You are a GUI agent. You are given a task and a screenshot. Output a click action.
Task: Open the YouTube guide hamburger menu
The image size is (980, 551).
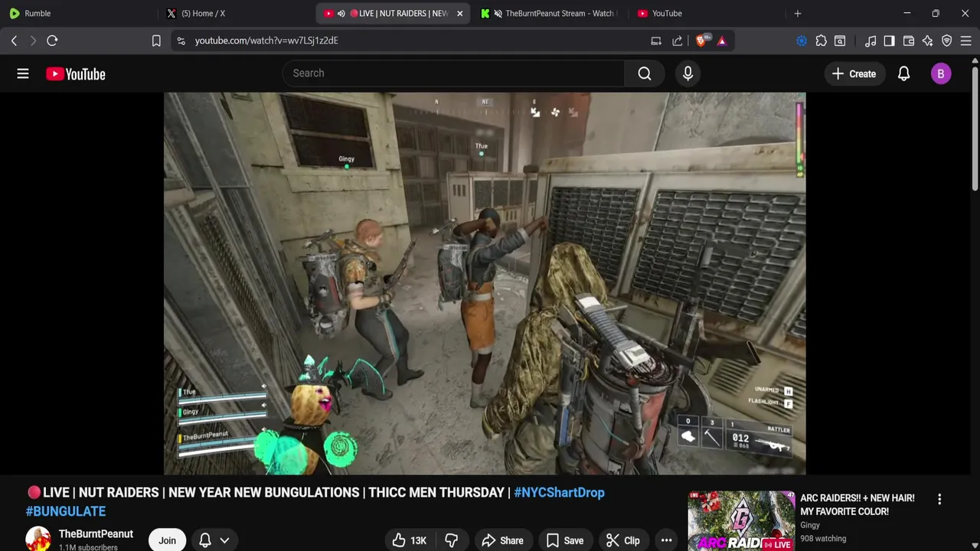[23, 73]
